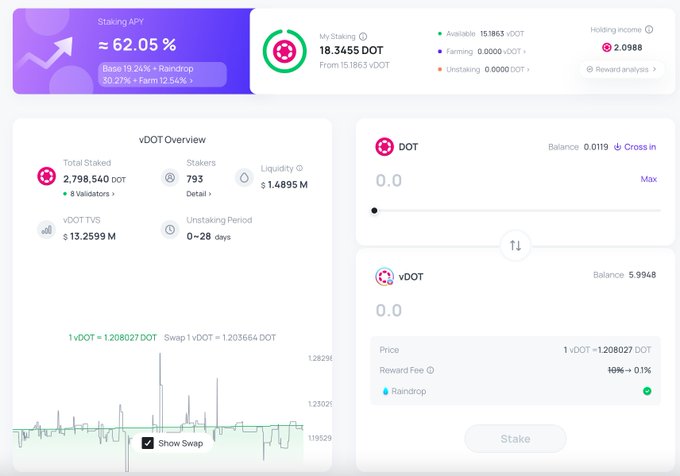Click the vDOT price chart
Screen dimensions: 680x476
pyautogui.click(x=158, y=411)
